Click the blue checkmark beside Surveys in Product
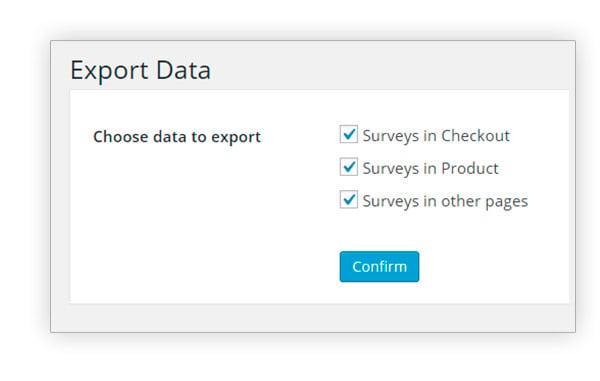This screenshot has width=600, height=381. (349, 166)
